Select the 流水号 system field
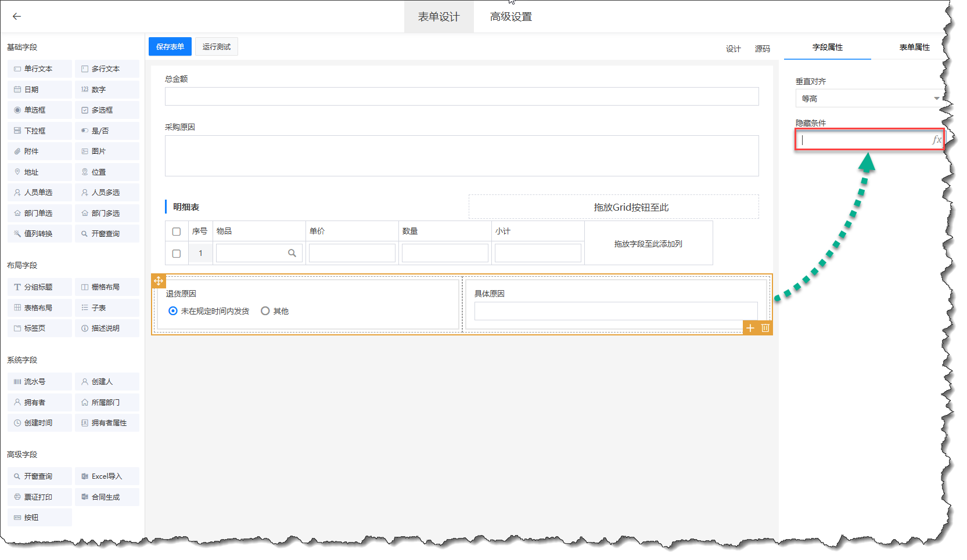 [39, 381]
